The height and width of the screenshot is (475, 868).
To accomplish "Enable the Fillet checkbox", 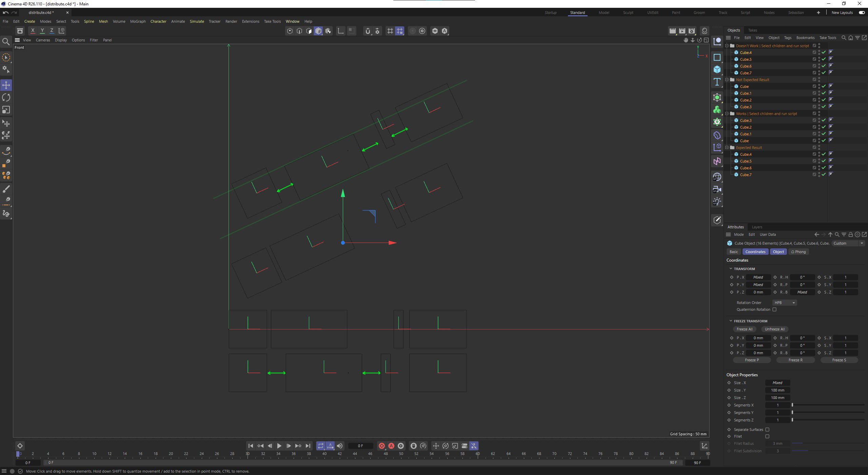I will (767, 436).
